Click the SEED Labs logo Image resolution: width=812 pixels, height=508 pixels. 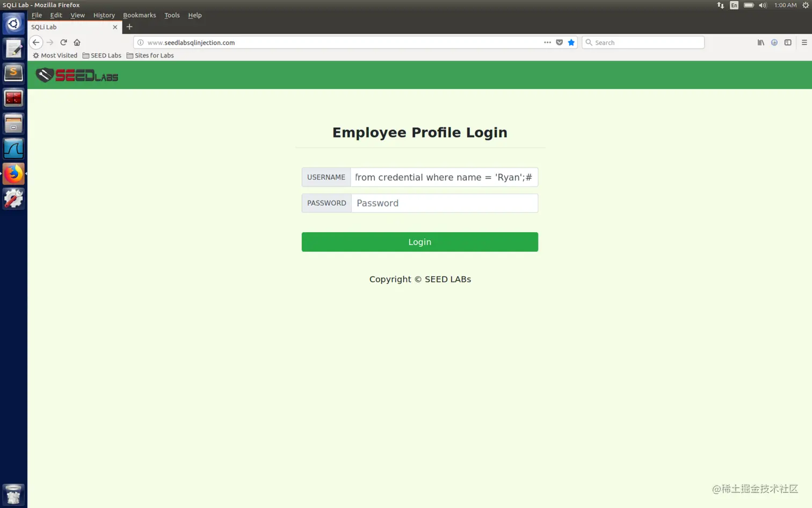(77, 75)
